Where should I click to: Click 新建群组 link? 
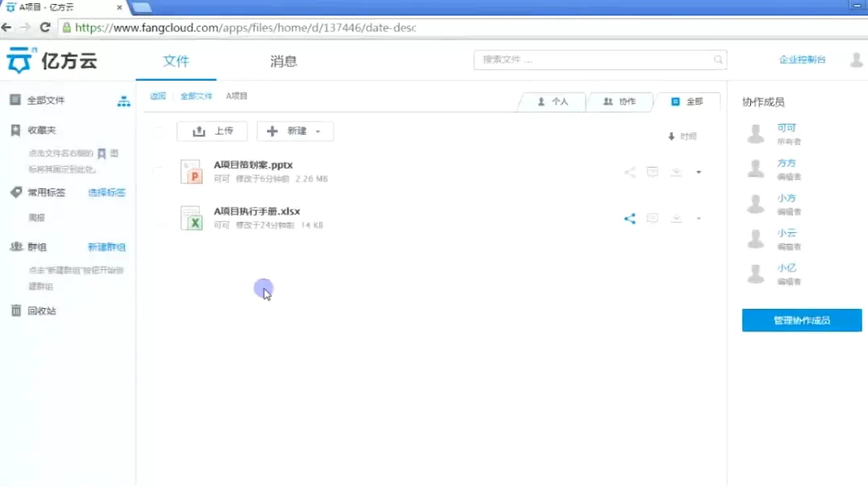[106, 247]
